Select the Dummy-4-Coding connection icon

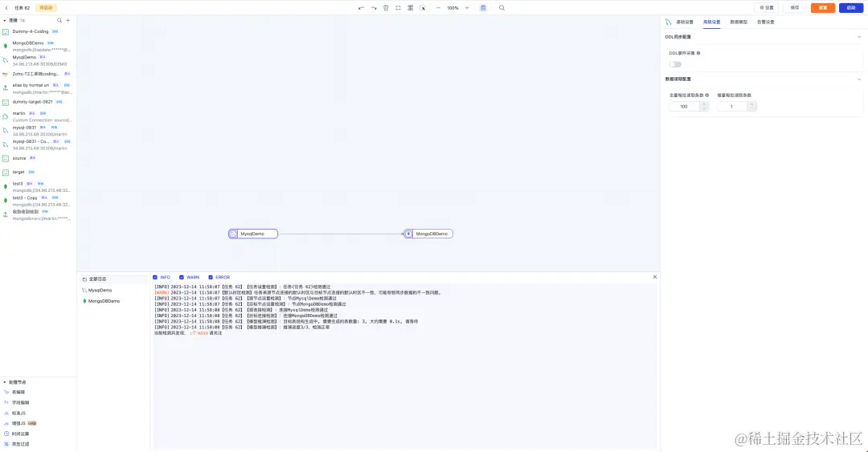pos(6,32)
